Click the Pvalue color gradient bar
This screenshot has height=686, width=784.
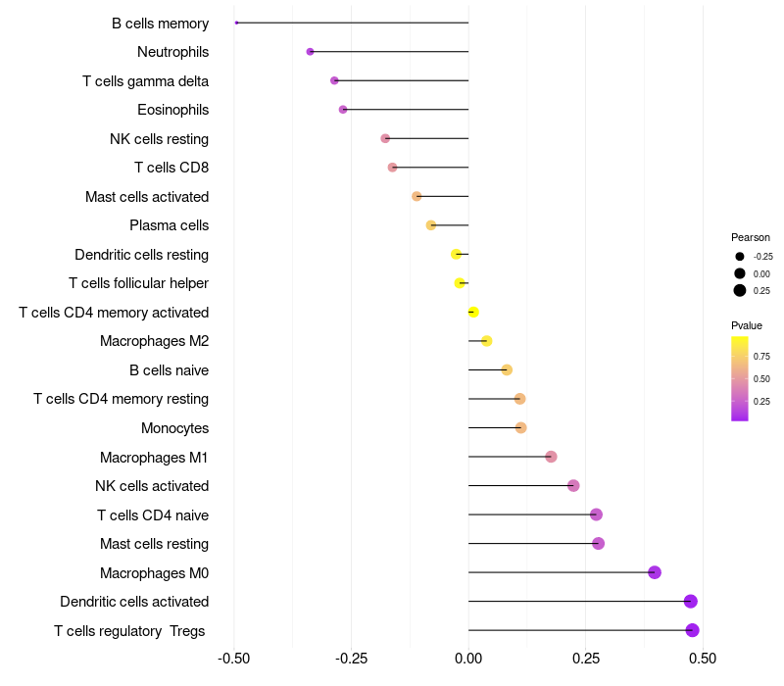(740, 379)
